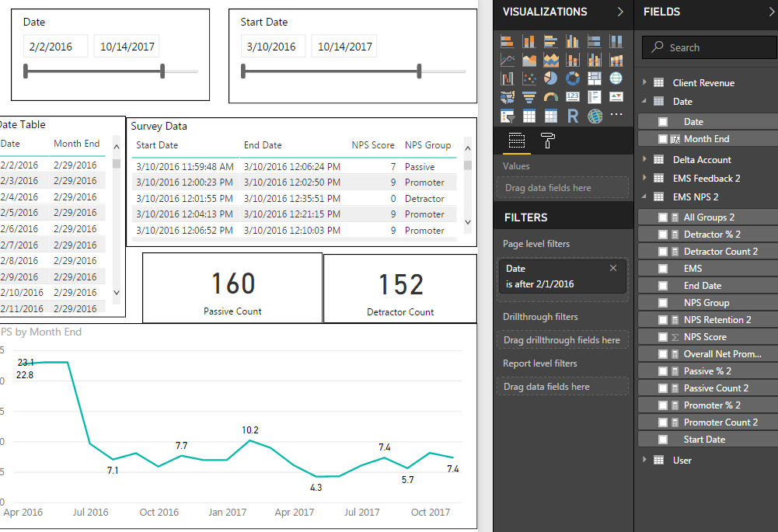Image resolution: width=778 pixels, height=532 pixels.
Task: Select the Map globe visualization
Action: pyautogui.click(x=616, y=78)
